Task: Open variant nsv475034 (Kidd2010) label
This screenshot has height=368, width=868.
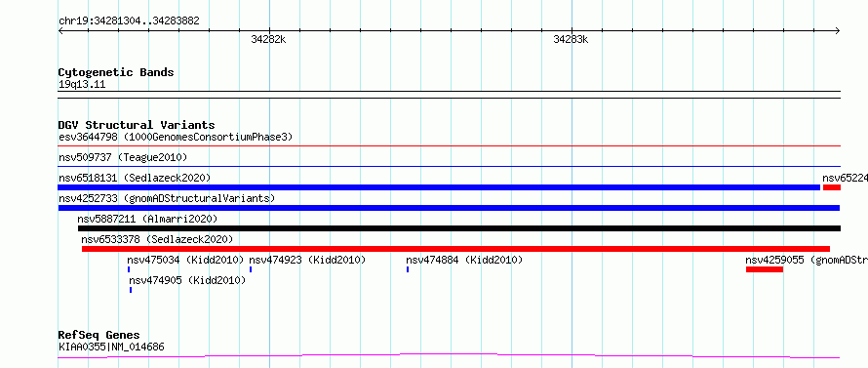Action: [x=185, y=260]
